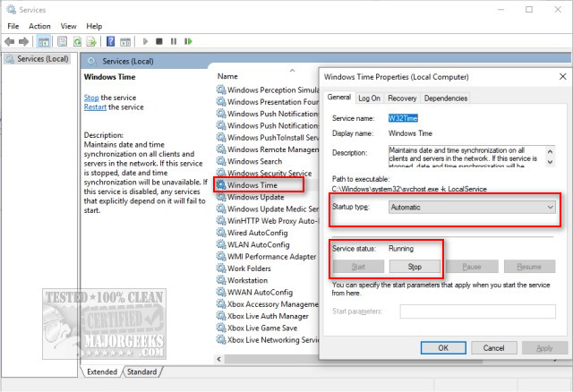Click the Start parameters input field
Image resolution: width=573 pixels, height=392 pixels.
(477, 311)
